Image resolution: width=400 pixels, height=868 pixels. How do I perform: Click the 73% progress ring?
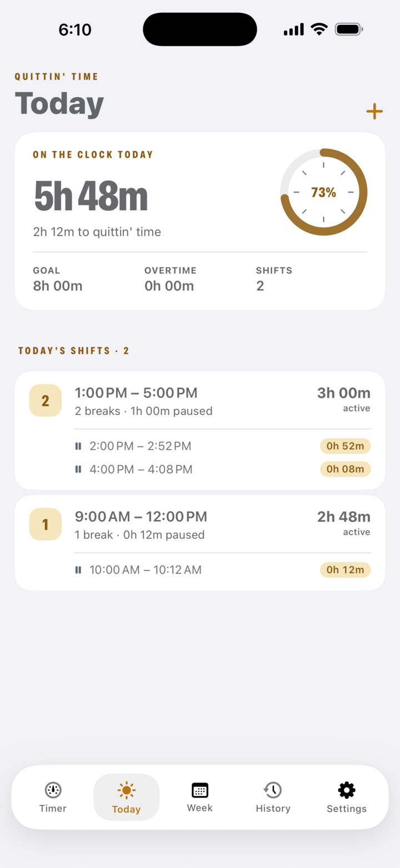point(324,192)
